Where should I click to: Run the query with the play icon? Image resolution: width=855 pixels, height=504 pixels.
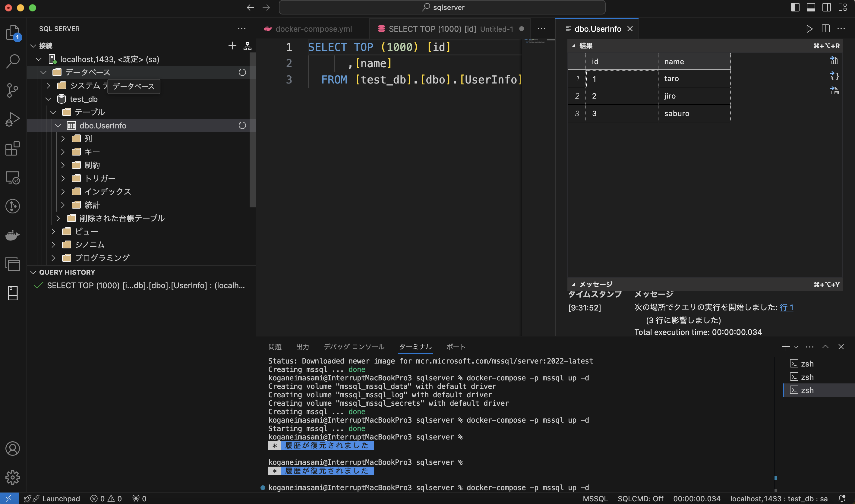point(809,29)
